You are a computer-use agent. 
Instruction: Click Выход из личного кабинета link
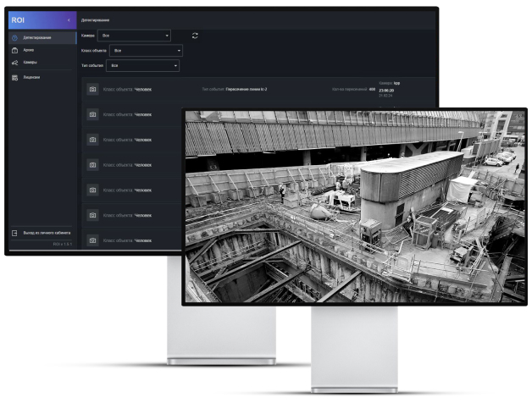47,232
